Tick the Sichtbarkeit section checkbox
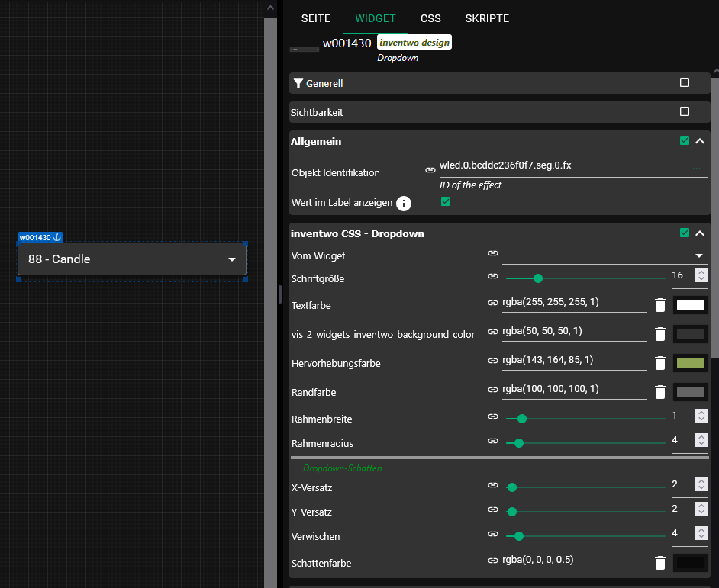Screen dimensions: 719x588 click(x=685, y=111)
